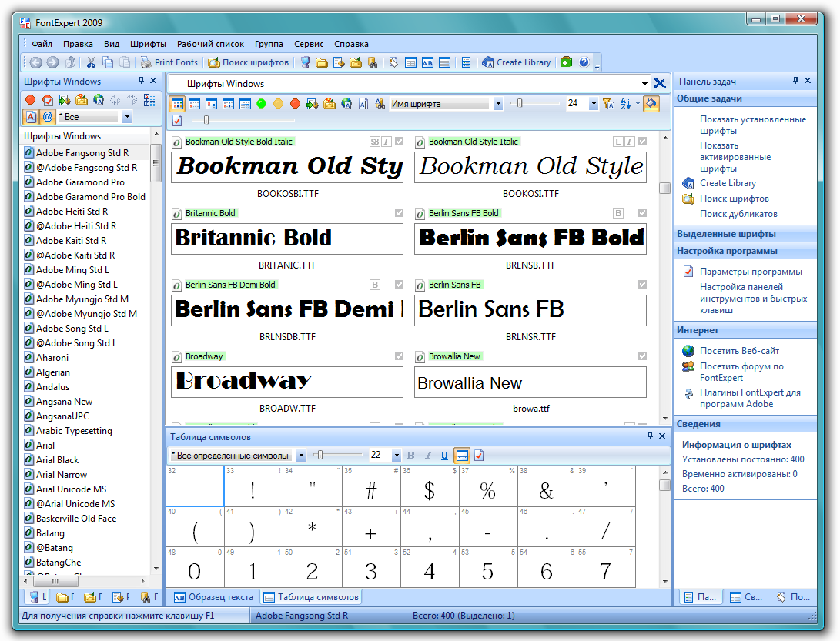This screenshot has height=641, width=840.
Task: Click the Copy icon in main toolbar
Action: [x=108, y=62]
